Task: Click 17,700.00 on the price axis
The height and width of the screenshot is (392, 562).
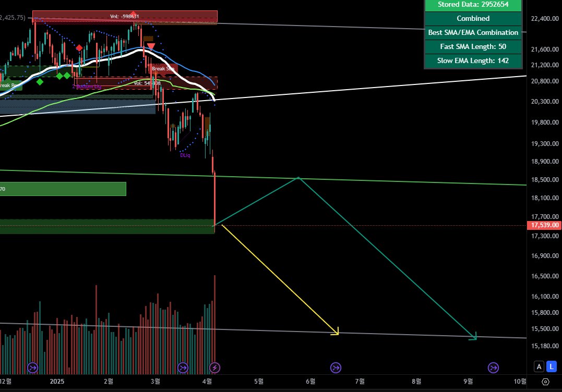Action: 545,216
